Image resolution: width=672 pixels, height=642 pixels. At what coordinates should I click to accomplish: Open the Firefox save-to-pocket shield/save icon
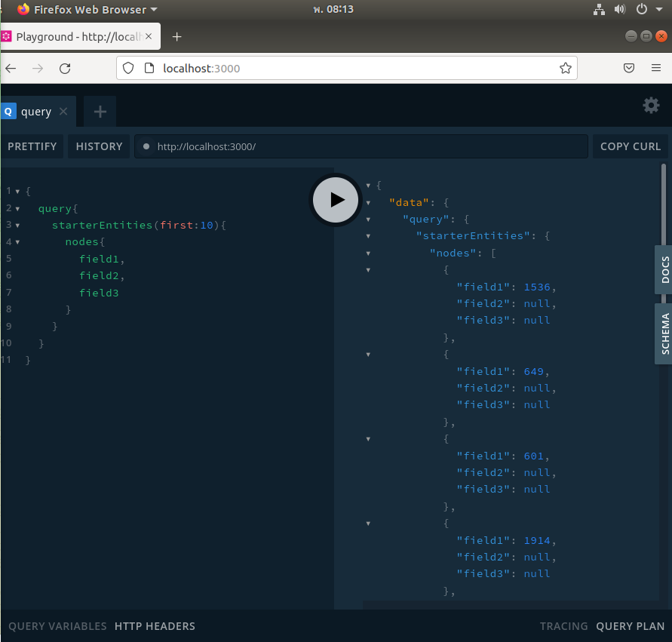tap(628, 67)
